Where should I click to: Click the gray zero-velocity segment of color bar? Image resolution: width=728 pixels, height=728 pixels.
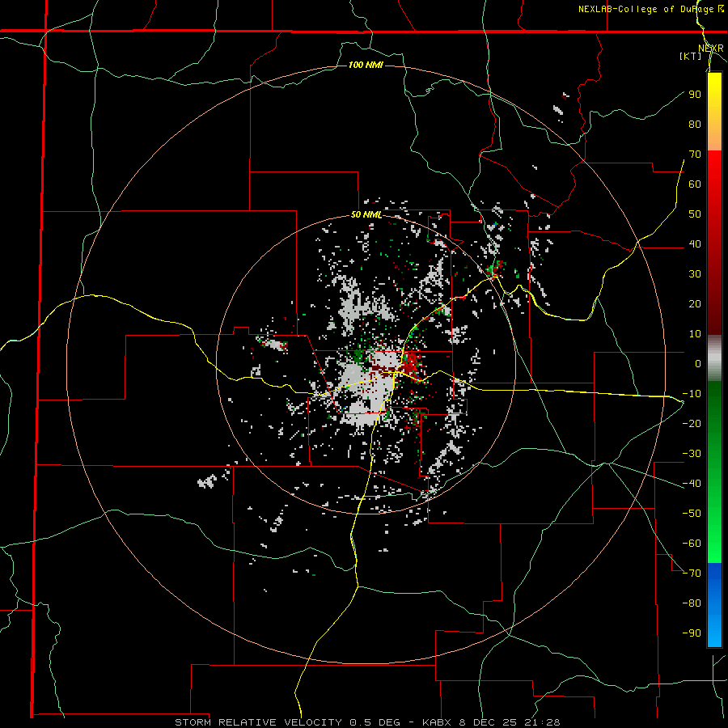point(714,358)
